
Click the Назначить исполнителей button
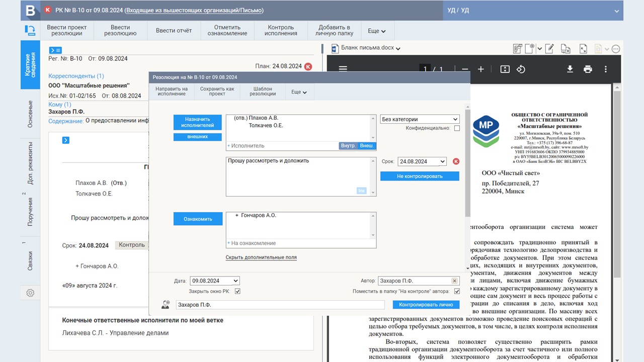coord(198,122)
